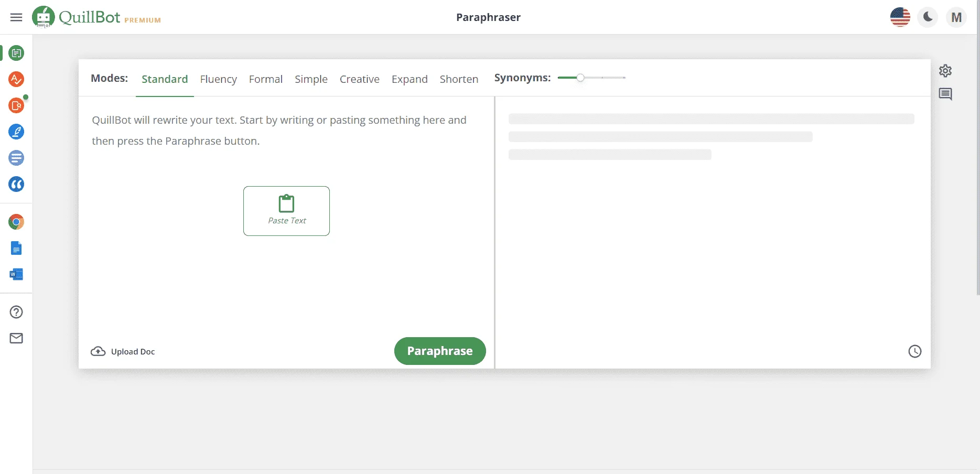Viewport: 980px width, 474px height.
Task: Change language using the US flag
Action: (x=900, y=17)
